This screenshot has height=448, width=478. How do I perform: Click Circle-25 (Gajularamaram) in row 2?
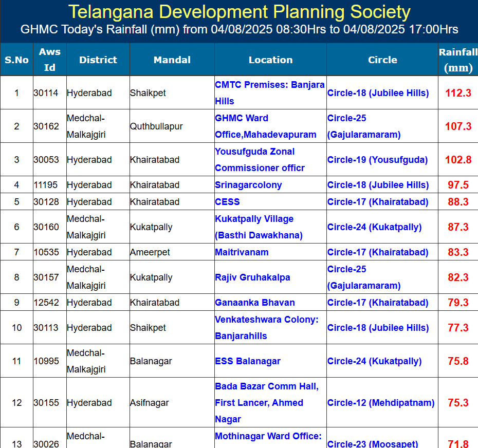[x=364, y=126]
